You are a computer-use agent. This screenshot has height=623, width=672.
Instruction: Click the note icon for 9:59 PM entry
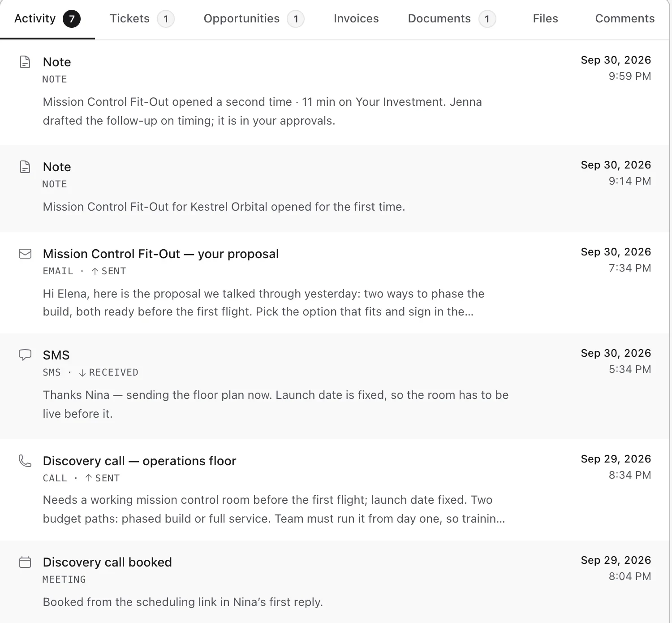(x=25, y=62)
